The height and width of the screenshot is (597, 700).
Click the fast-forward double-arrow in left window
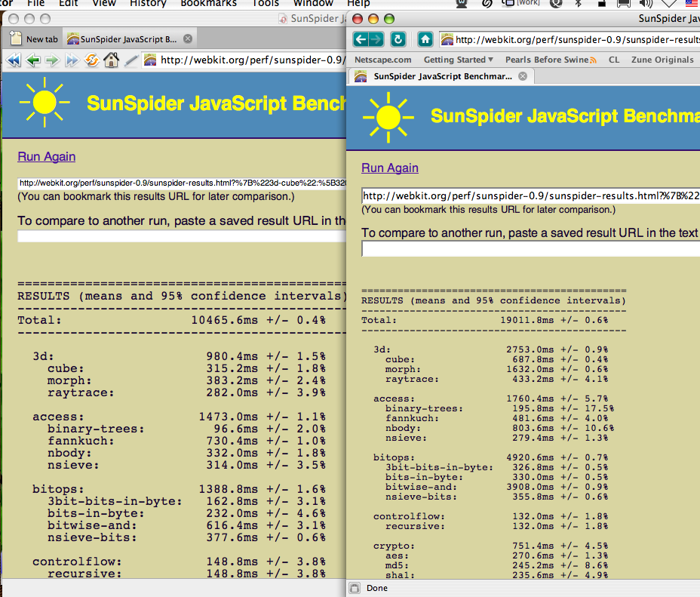pyautogui.click(x=72, y=60)
